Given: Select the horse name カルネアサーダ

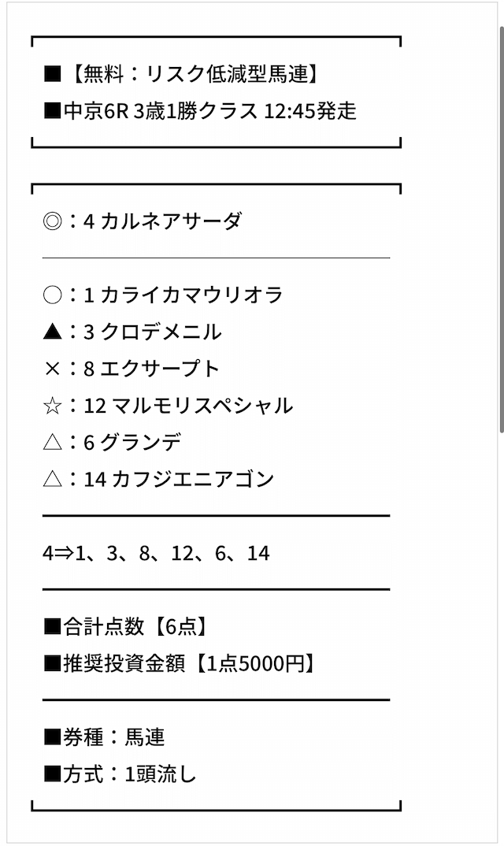Looking at the screenshot, I should 171,221.
